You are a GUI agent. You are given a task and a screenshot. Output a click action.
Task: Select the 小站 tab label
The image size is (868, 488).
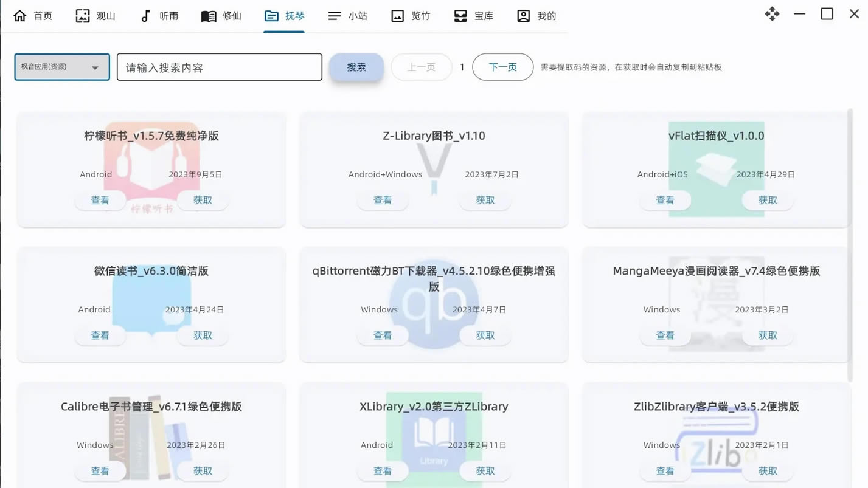point(358,16)
